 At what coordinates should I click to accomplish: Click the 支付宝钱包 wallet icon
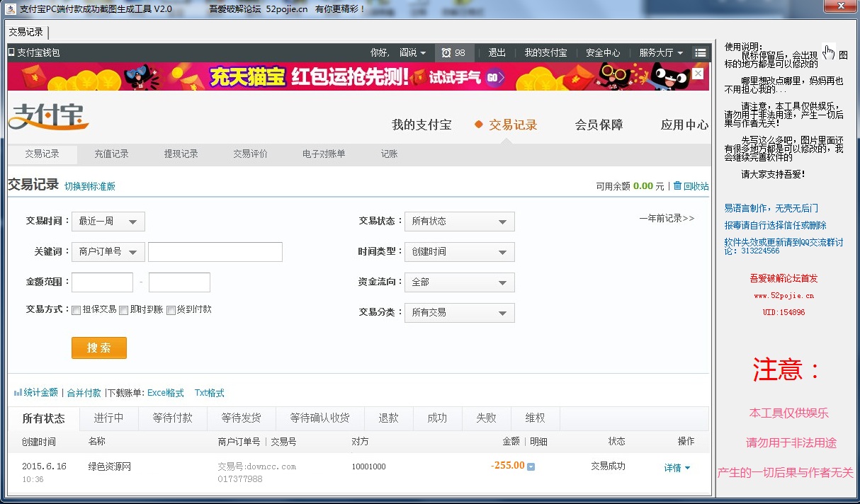click(x=11, y=52)
